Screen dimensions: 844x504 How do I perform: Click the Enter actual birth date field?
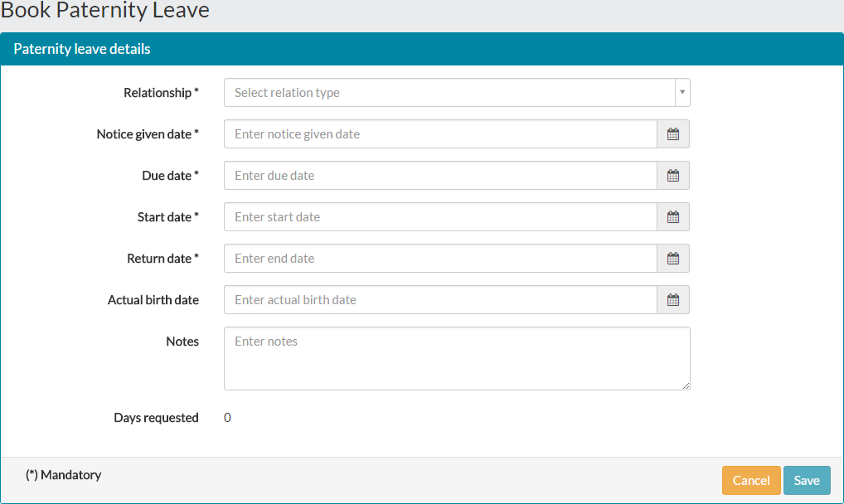(x=440, y=300)
